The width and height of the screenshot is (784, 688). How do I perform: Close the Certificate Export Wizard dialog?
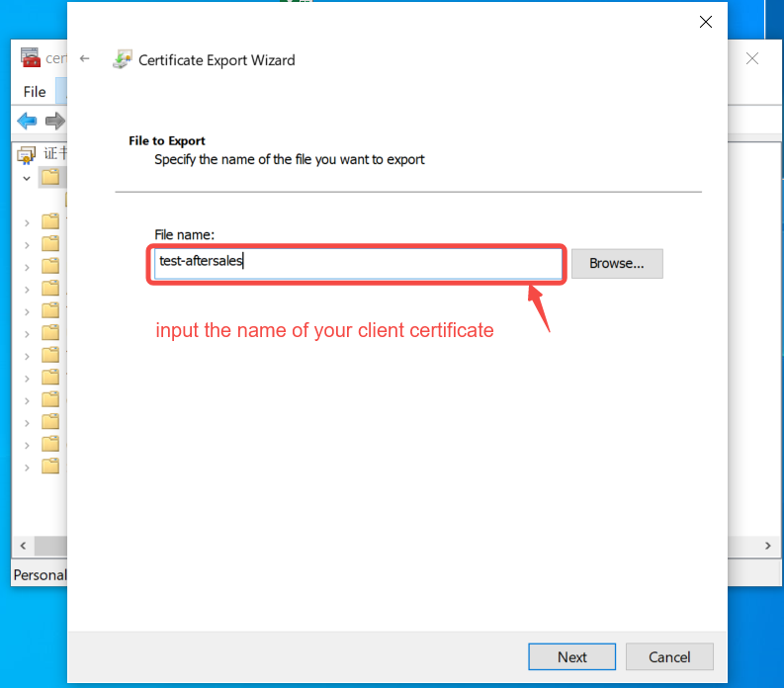click(706, 22)
